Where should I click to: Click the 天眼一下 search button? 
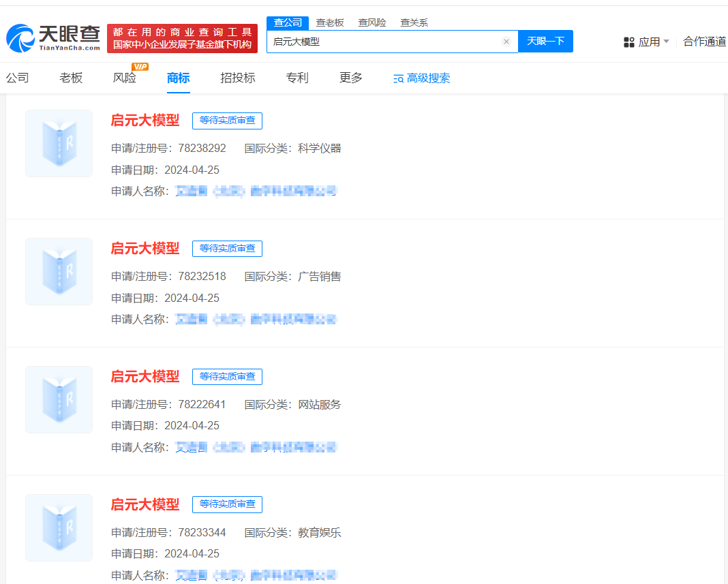[545, 42]
